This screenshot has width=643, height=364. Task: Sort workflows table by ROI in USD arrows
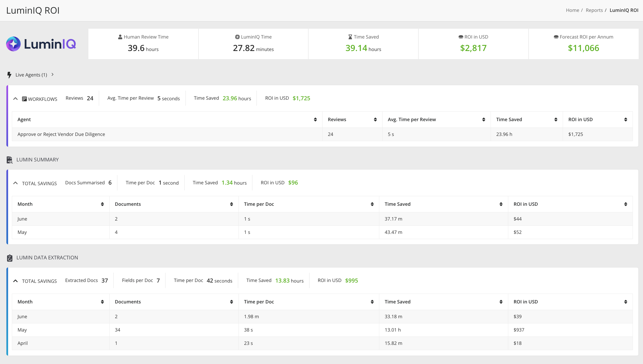[x=626, y=120]
